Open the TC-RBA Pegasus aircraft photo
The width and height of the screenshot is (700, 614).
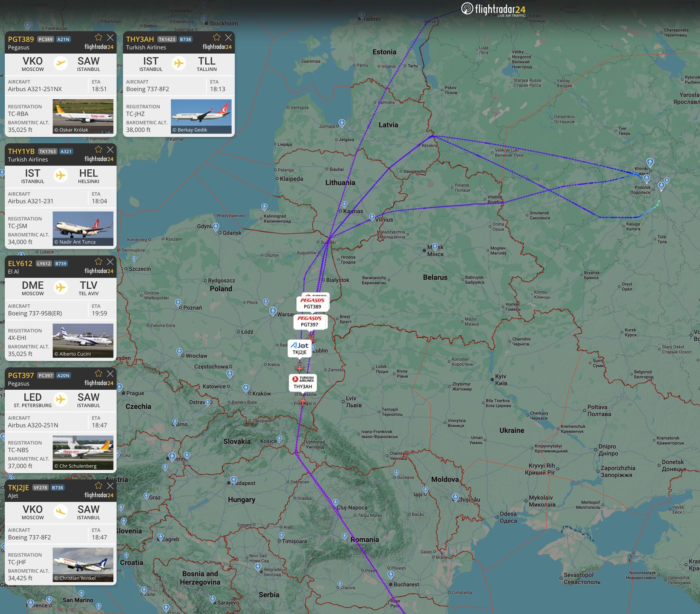point(83,116)
